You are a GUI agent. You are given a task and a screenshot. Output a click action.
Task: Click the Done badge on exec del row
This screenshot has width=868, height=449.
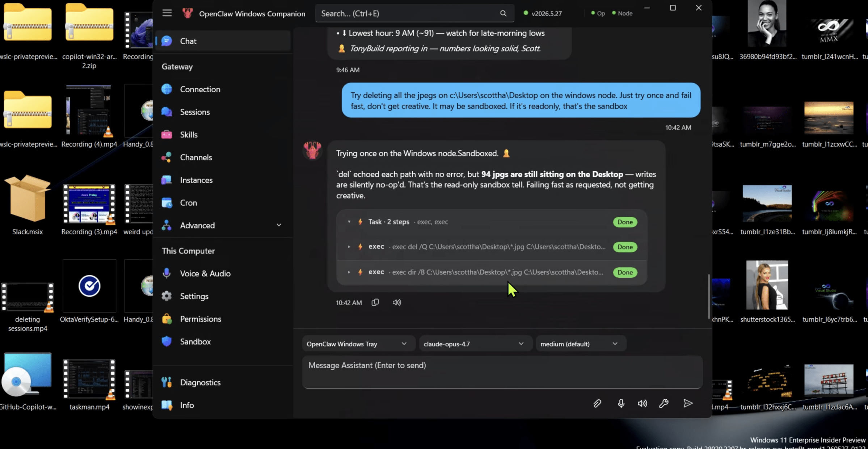pos(625,247)
